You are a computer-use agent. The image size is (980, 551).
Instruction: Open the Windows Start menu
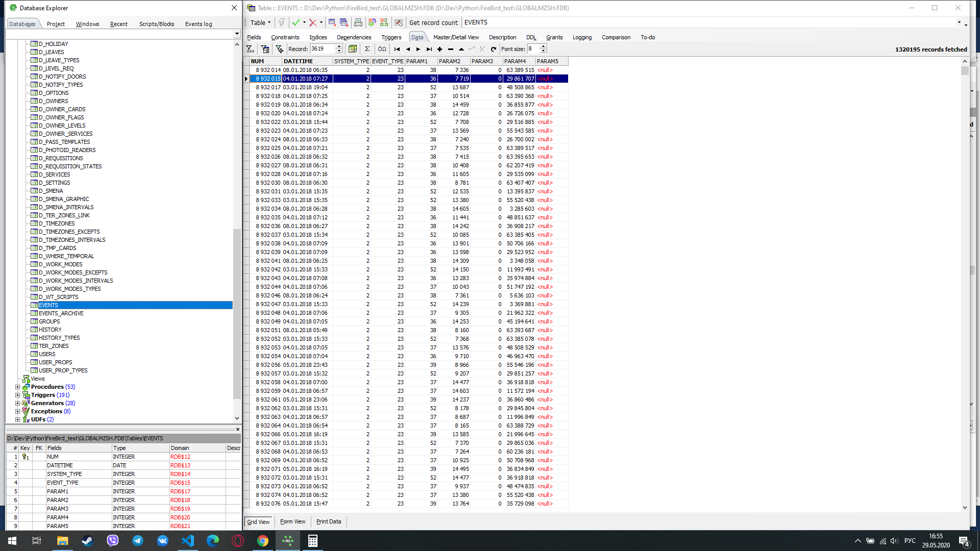pos(12,541)
